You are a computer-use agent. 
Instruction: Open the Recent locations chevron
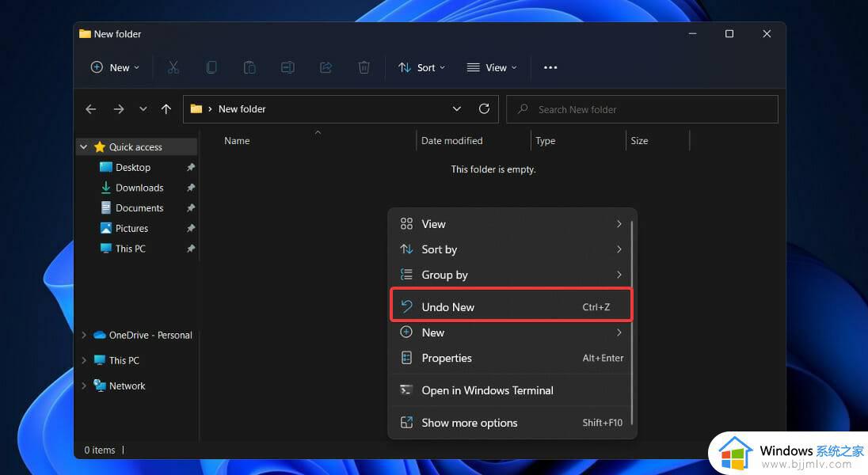click(143, 109)
